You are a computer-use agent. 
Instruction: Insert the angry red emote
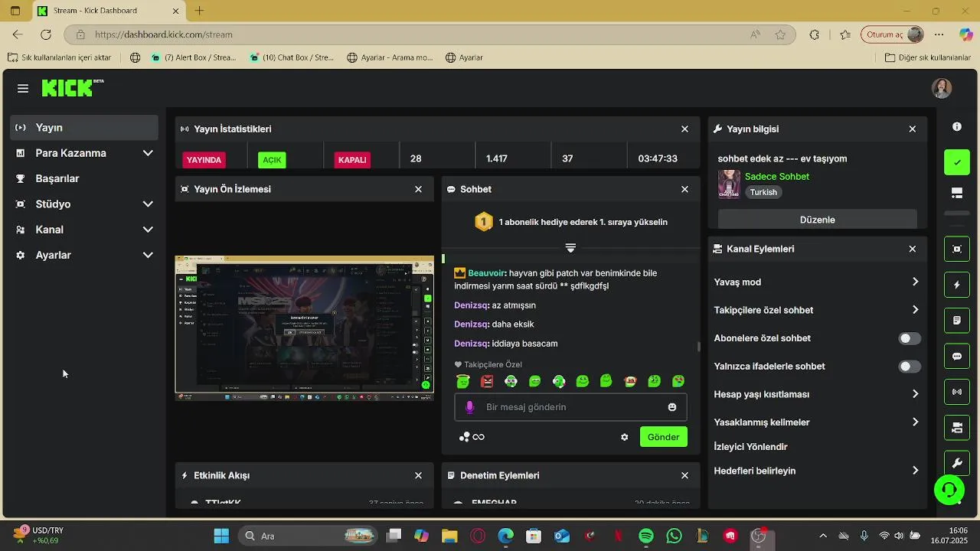(487, 381)
